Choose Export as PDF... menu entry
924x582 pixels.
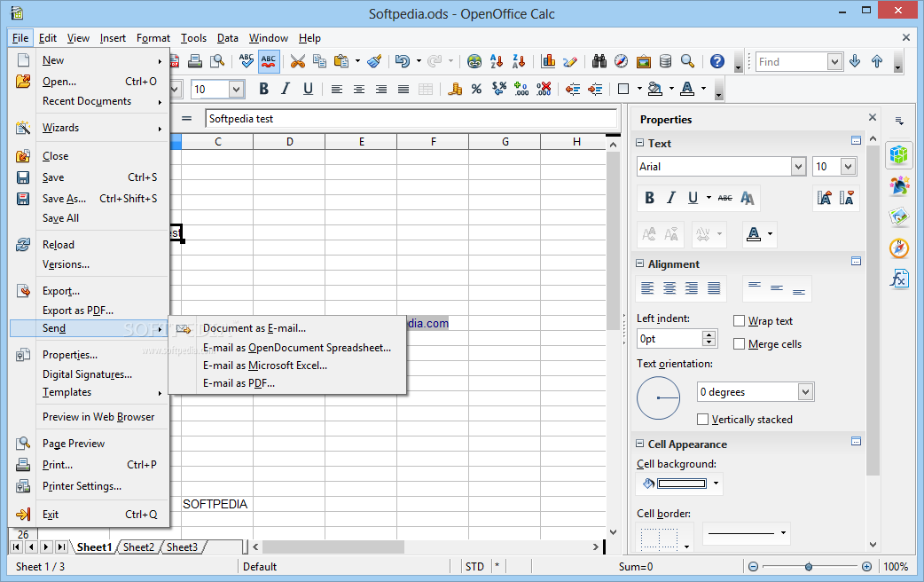[89, 311]
